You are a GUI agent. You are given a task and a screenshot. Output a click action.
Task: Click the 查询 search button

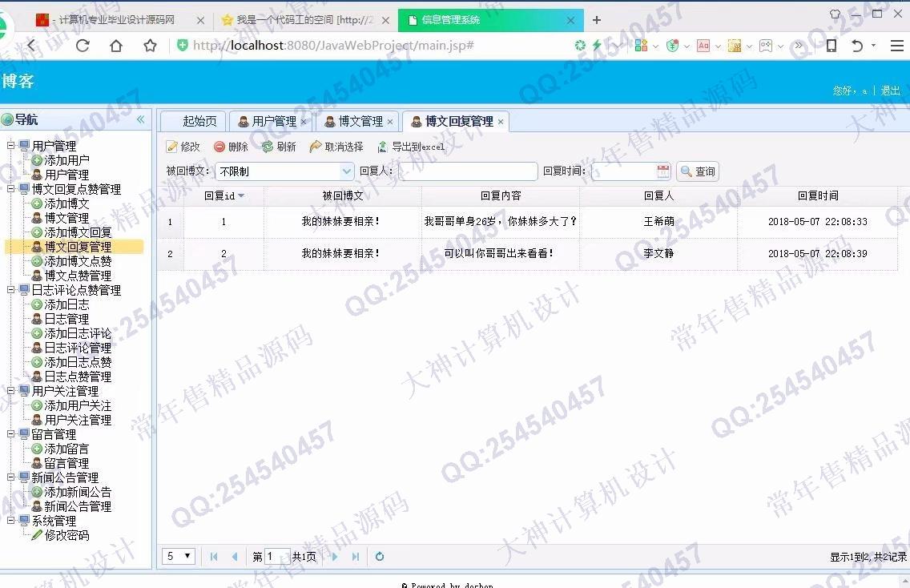point(698,171)
